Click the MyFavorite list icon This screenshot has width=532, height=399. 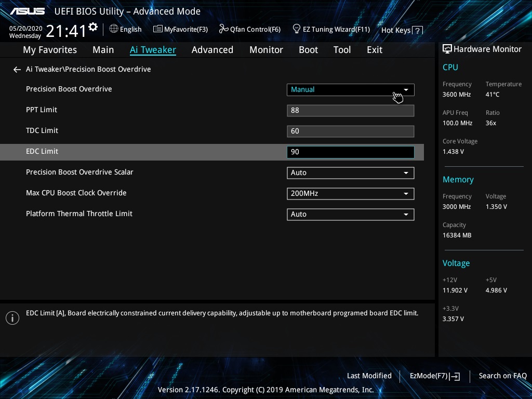157,29
